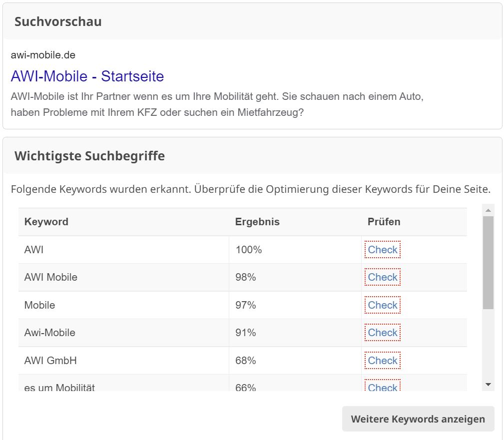Open the AWI-Mobile - Startseite search result link
This screenshot has height=440, width=504.
pyautogui.click(x=87, y=76)
